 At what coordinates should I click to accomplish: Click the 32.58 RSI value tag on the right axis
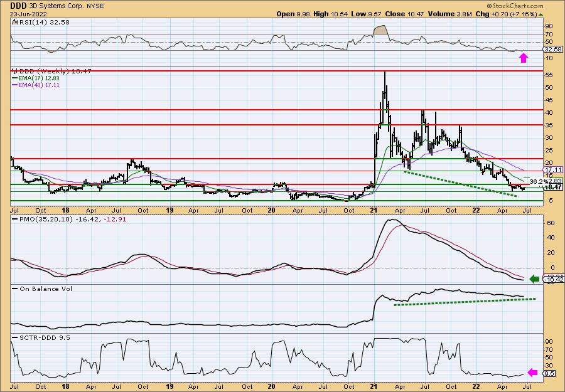coord(552,50)
